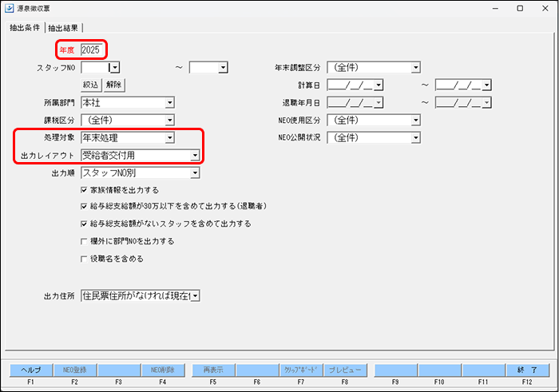Image resolution: width=559 pixels, height=392 pixels.
Task: Expand the NEO公開状況 dropdown
Action: point(416,137)
